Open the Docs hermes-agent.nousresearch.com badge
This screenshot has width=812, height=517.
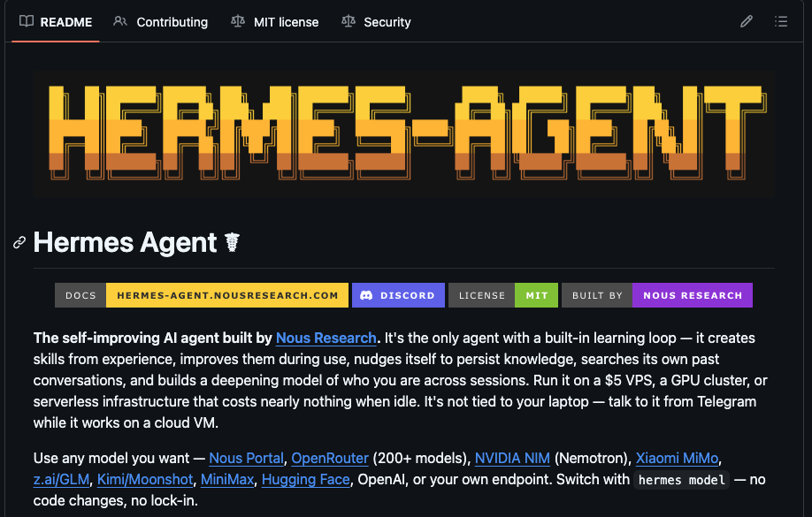click(202, 295)
